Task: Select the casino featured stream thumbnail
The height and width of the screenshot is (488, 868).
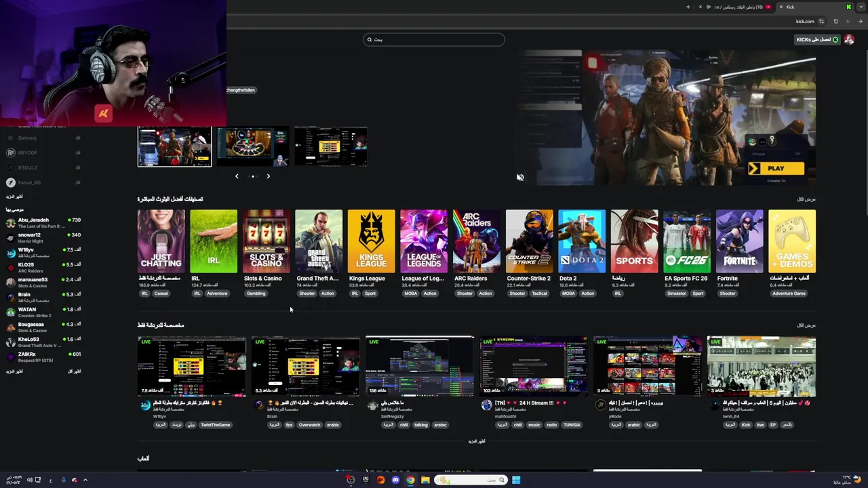Action: coord(253,146)
